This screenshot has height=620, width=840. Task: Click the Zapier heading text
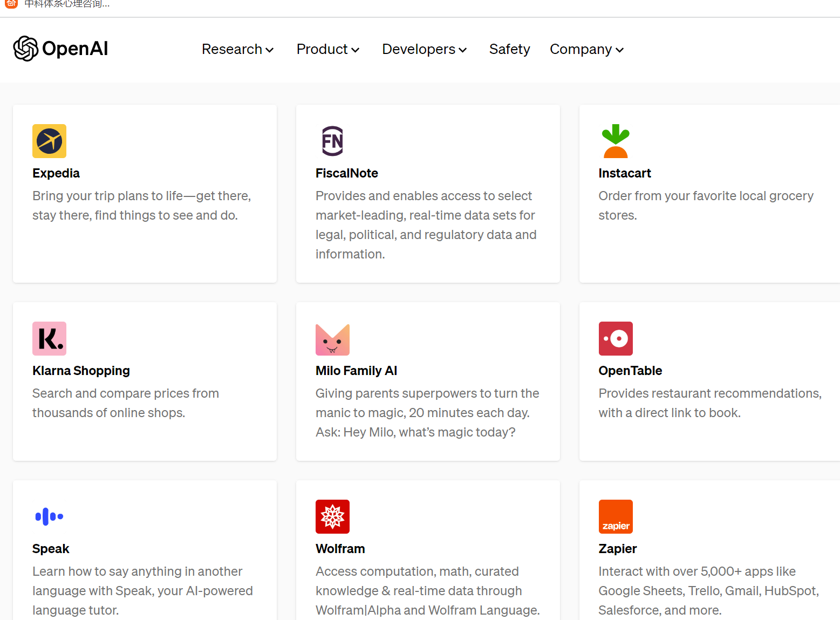pyautogui.click(x=617, y=549)
